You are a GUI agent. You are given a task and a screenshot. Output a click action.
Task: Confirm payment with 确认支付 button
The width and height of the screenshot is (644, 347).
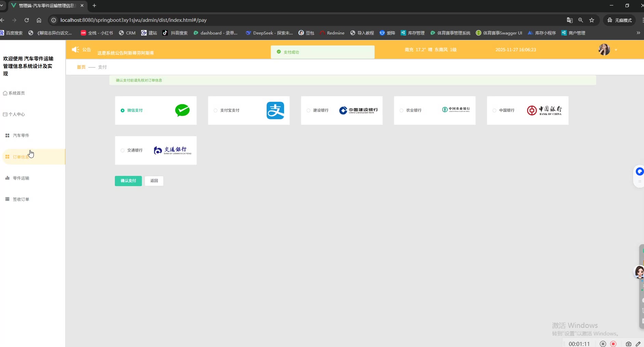(x=128, y=181)
